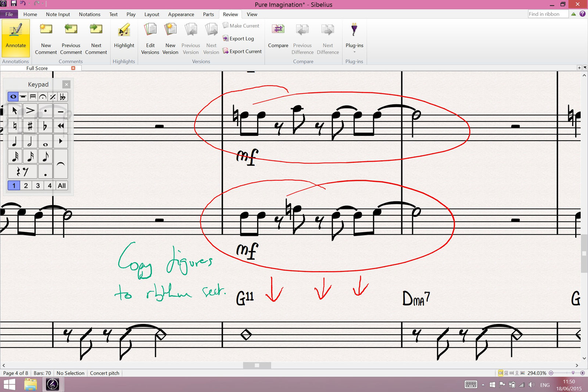Select voice 3 on the Keypad

click(38, 186)
